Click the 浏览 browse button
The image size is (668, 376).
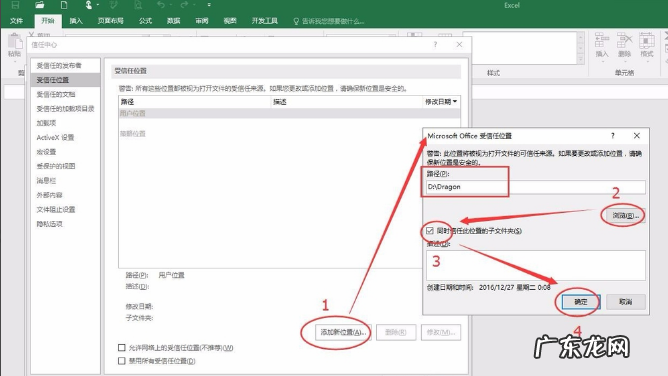[x=625, y=215]
